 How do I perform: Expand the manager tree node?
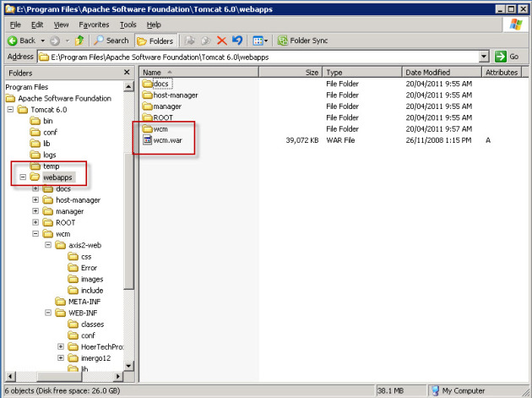(x=35, y=211)
